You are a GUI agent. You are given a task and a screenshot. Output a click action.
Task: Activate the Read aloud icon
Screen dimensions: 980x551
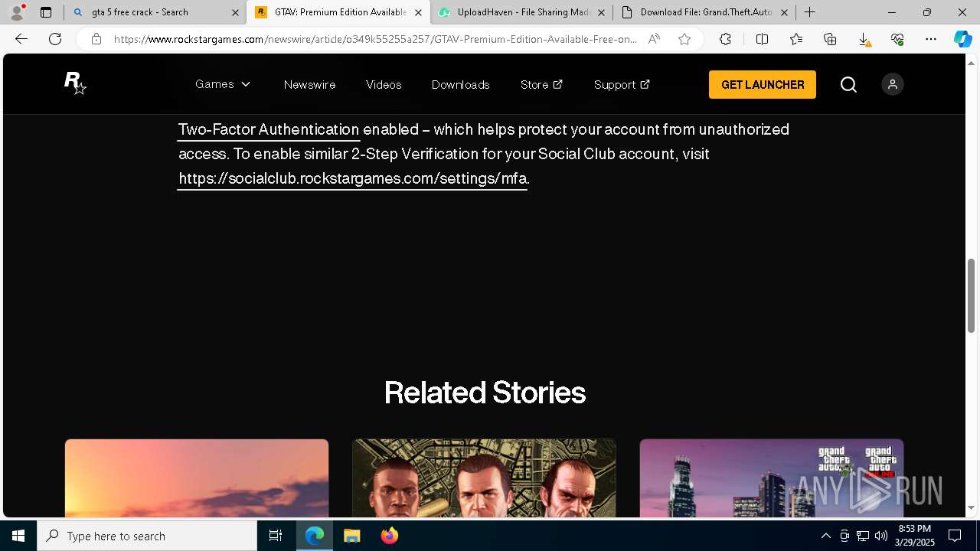(x=654, y=39)
